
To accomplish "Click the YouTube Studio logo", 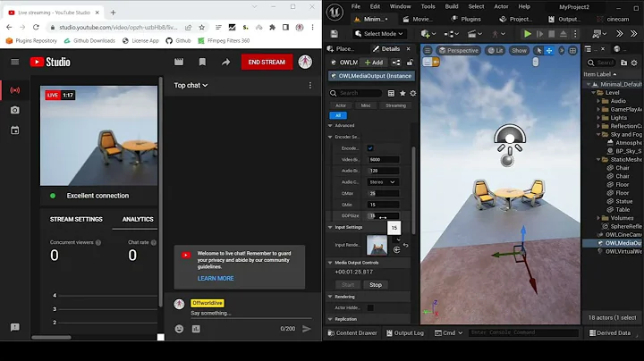I will coord(50,62).
